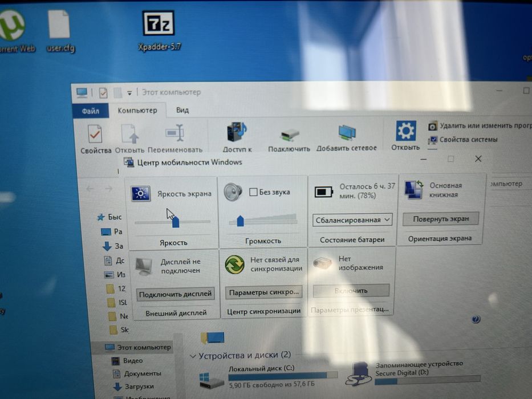The image size is (532, 399).
Task: Click Параметры синхро... button
Action: (263, 292)
